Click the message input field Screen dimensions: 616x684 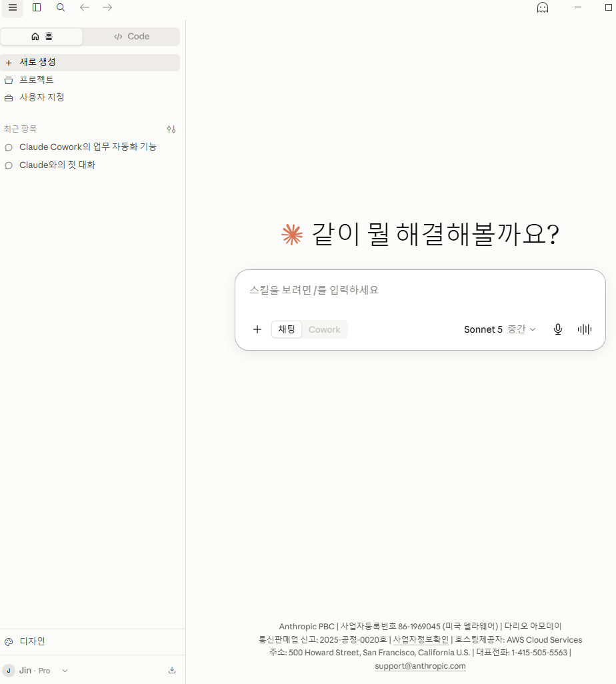click(420, 291)
